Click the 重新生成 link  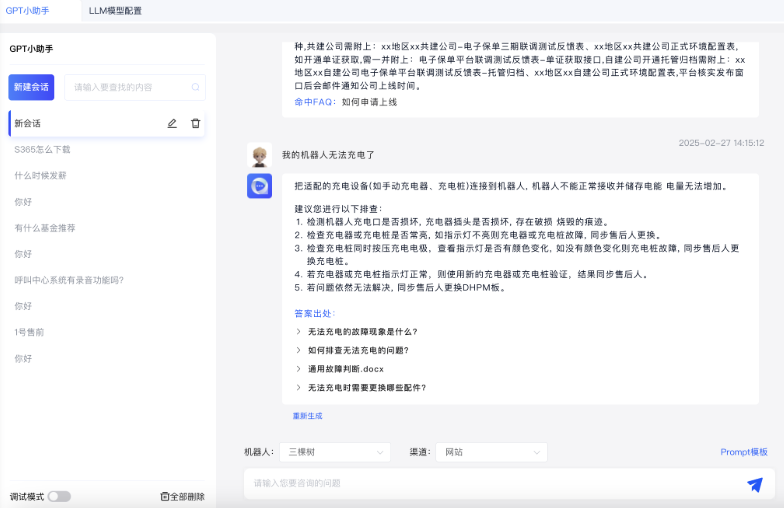click(x=307, y=416)
